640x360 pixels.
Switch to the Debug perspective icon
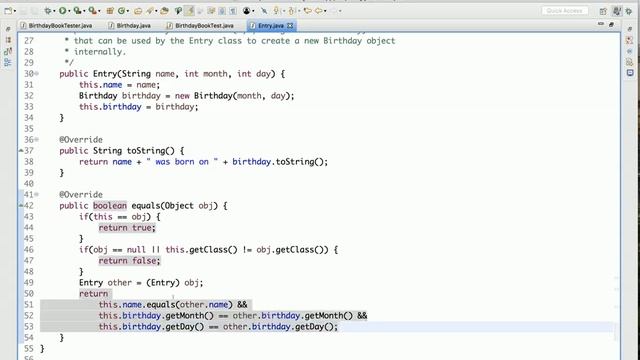pos(629,11)
